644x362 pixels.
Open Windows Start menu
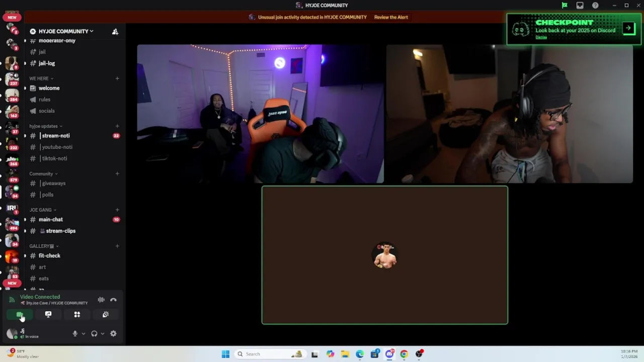tap(225, 354)
